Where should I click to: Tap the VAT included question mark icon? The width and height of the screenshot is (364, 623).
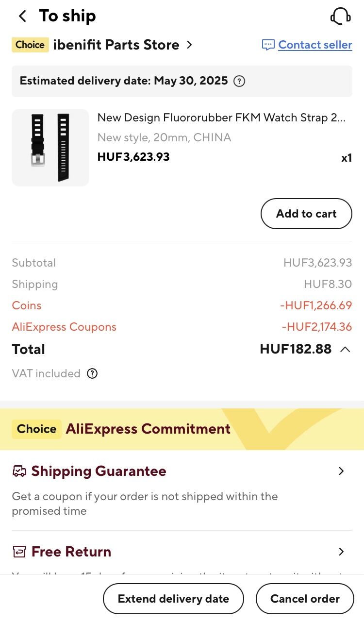click(x=92, y=373)
